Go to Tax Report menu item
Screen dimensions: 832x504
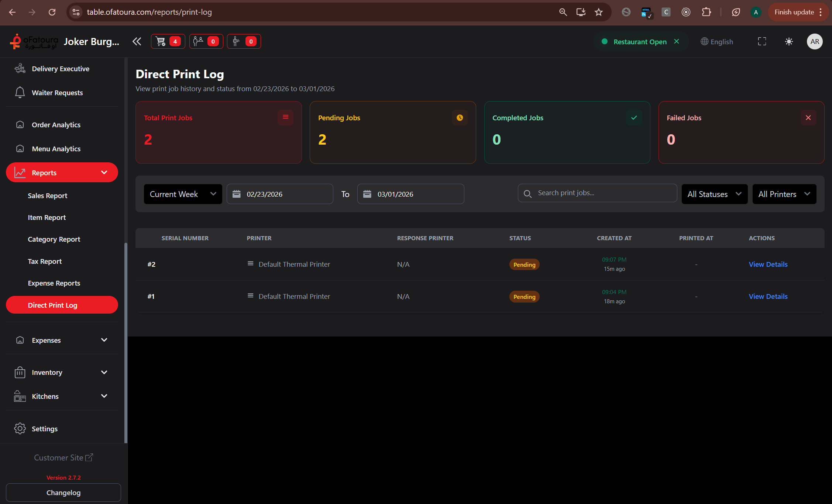[x=45, y=261]
